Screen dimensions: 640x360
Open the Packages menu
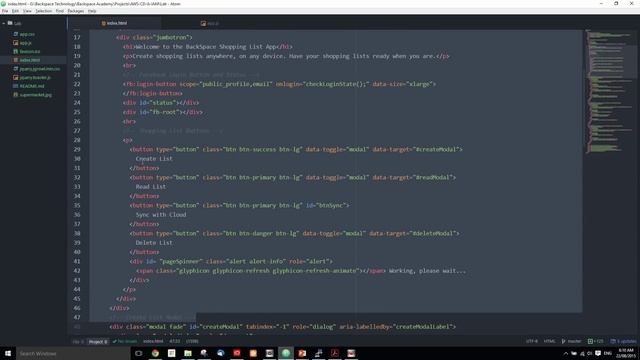[76, 11]
